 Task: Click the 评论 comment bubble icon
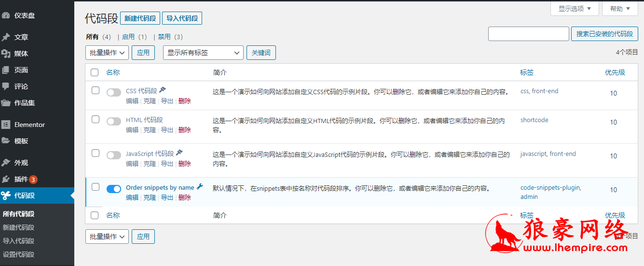(6, 86)
